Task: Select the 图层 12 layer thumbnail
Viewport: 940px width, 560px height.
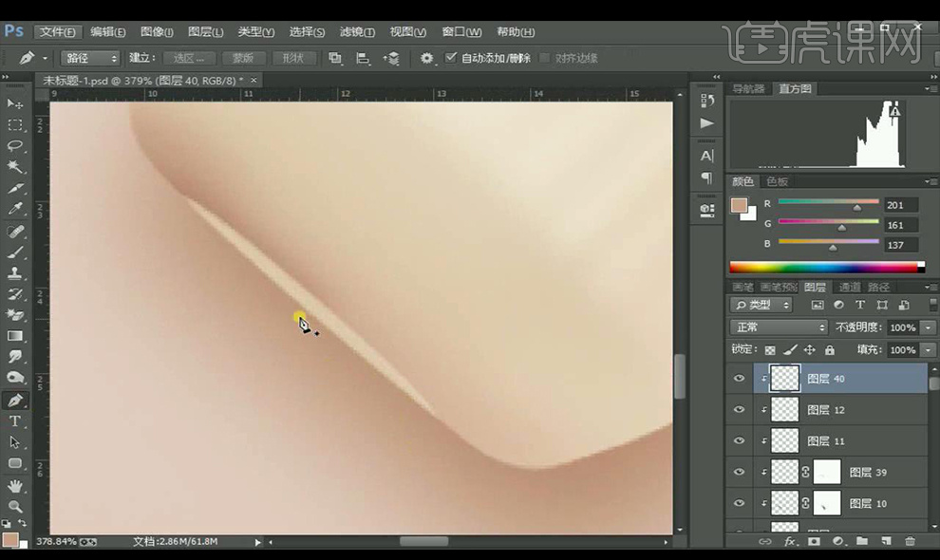Action: point(784,410)
